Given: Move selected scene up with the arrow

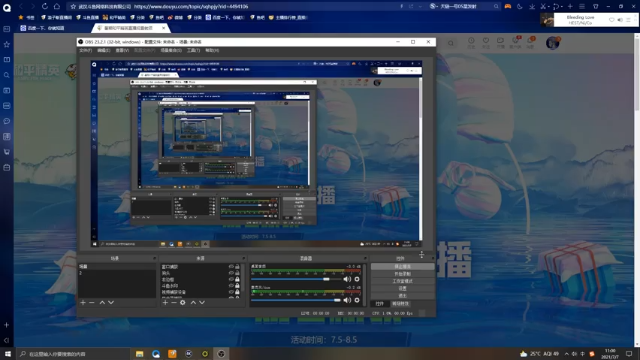Looking at the screenshot, I should pos(102,302).
